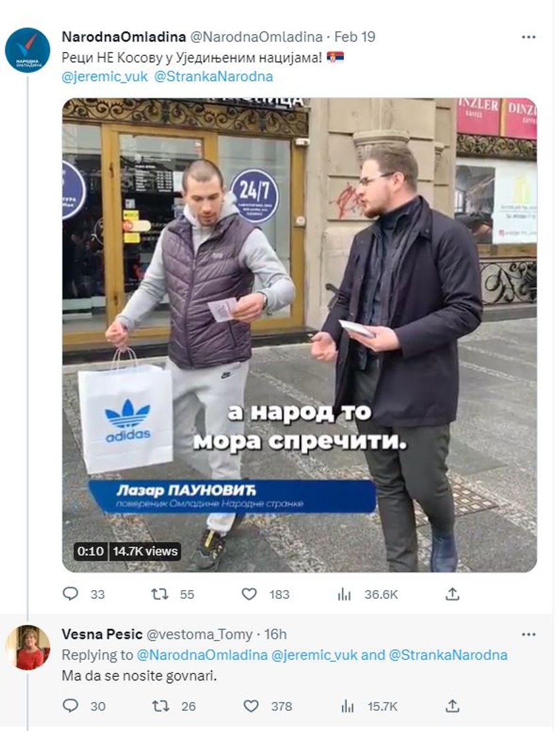
Task: Share Vesna Pesic's reply
Action: click(x=453, y=705)
